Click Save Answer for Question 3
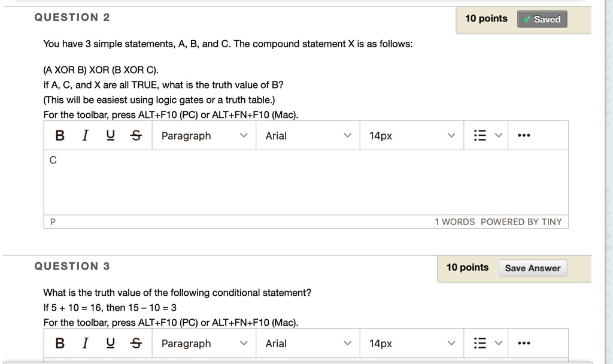 click(533, 268)
